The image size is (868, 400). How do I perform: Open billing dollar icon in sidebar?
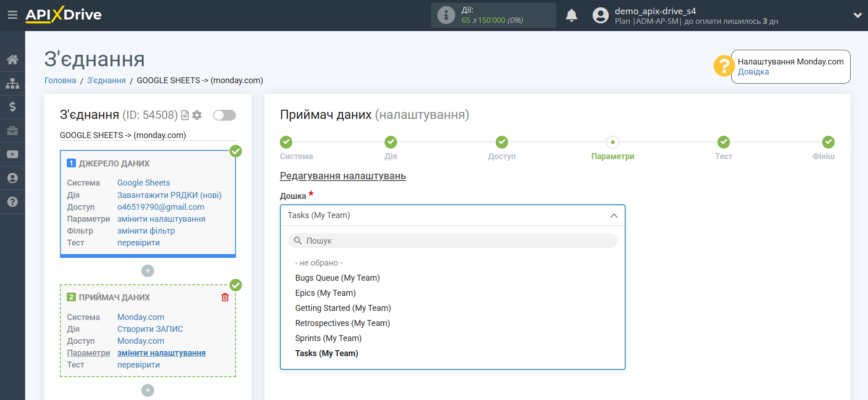[x=12, y=107]
